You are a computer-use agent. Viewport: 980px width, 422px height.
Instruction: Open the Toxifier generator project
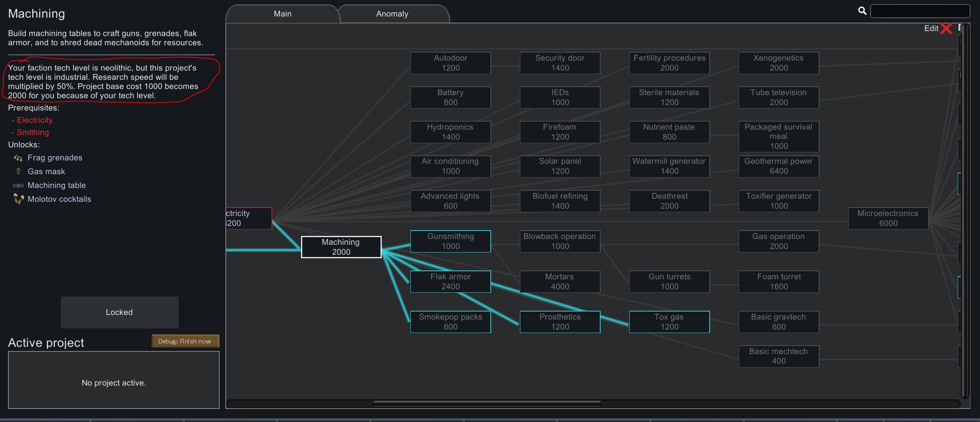click(x=779, y=201)
